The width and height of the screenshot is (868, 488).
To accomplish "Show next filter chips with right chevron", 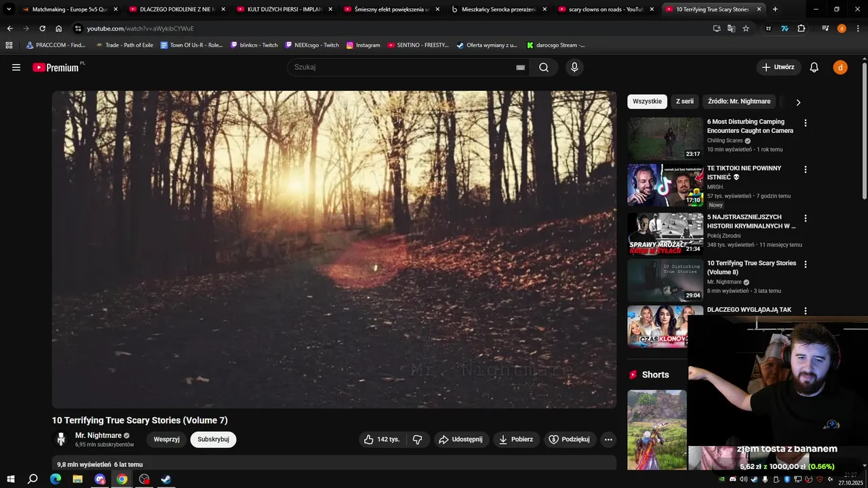I will click(x=798, y=102).
